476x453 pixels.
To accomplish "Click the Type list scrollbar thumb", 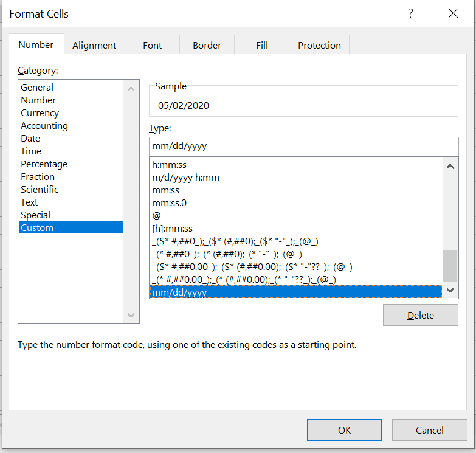I will click(x=450, y=266).
